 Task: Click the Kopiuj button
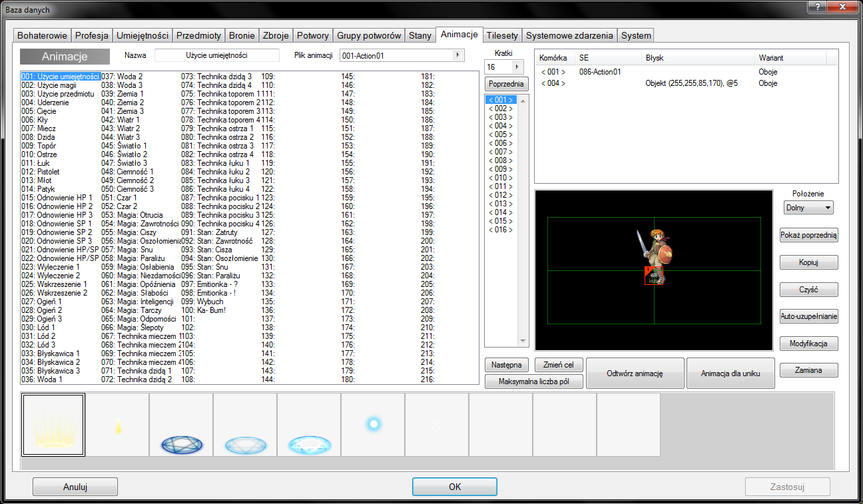809,262
